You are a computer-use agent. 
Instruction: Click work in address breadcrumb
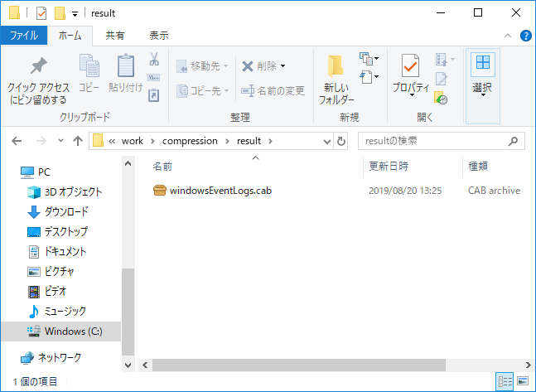(x=133, y=141)
